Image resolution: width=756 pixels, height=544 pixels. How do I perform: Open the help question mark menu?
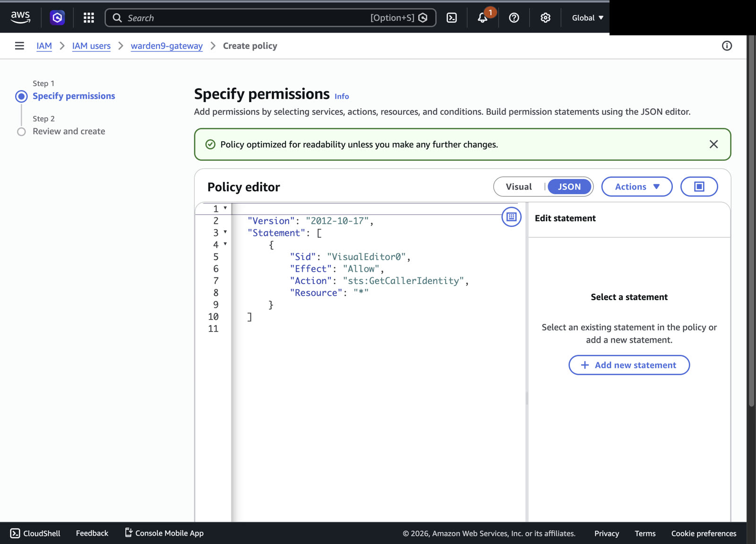[x=514, y=18]
